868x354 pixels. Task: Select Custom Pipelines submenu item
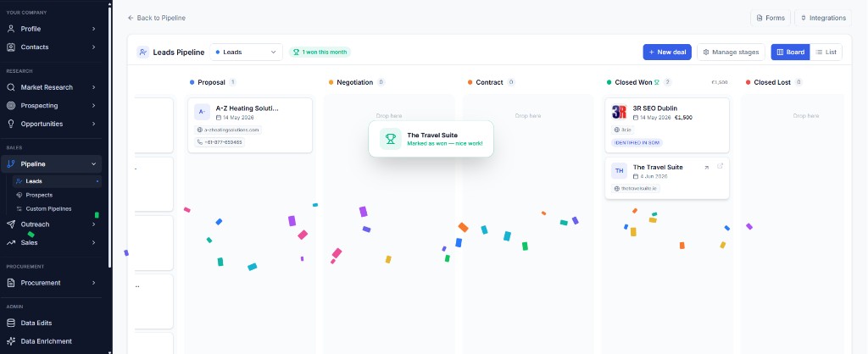click(x=48, y=208)
